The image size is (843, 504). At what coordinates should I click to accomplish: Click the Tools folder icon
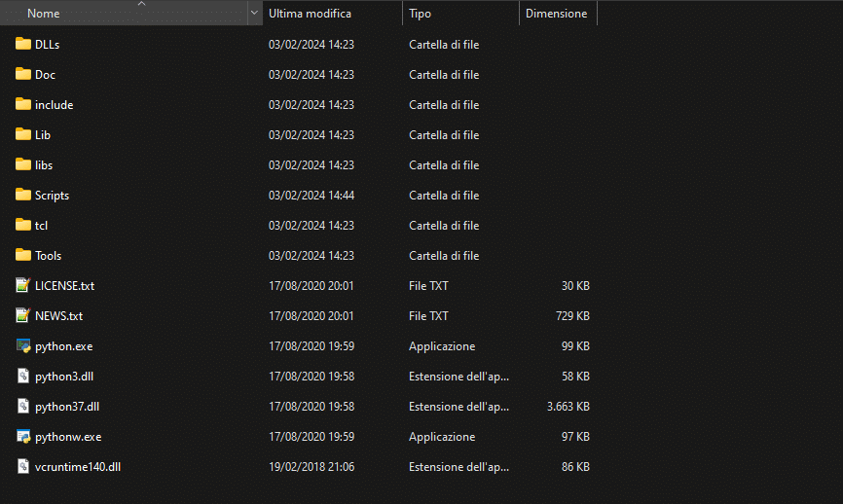click(x=23, y=255)
